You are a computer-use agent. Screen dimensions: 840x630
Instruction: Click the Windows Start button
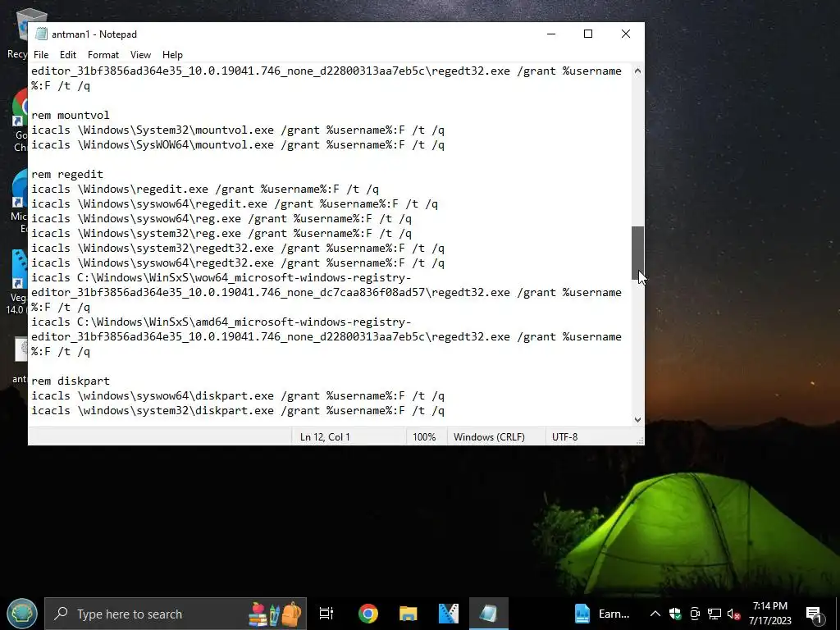(22, 614)
